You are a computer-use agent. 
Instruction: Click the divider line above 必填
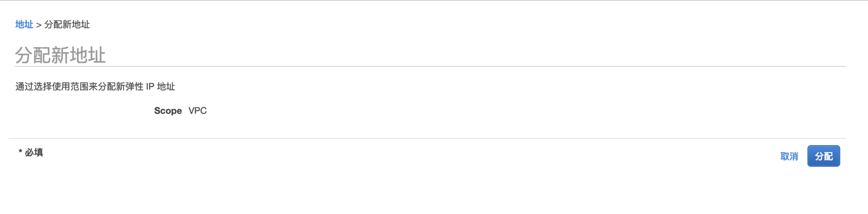[x=427, y=138]
